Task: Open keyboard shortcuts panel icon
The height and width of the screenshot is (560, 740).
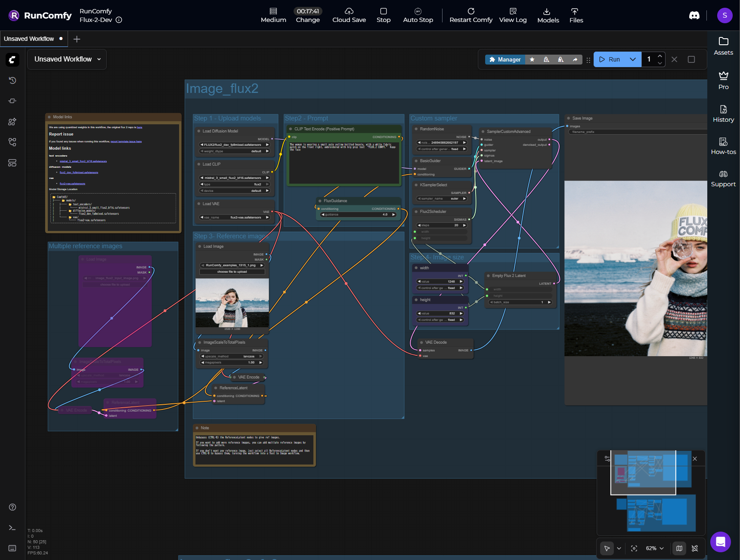Action: (x=12, y=548)
